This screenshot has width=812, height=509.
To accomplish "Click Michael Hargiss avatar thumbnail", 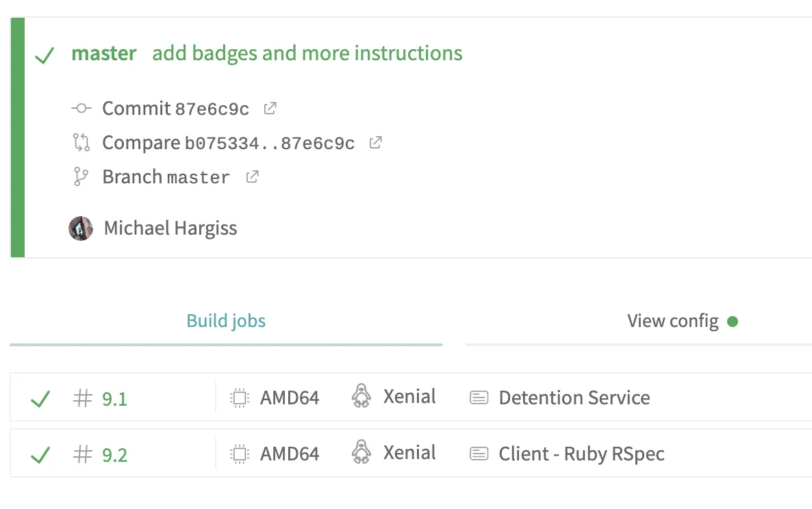I will click(81, 228).
